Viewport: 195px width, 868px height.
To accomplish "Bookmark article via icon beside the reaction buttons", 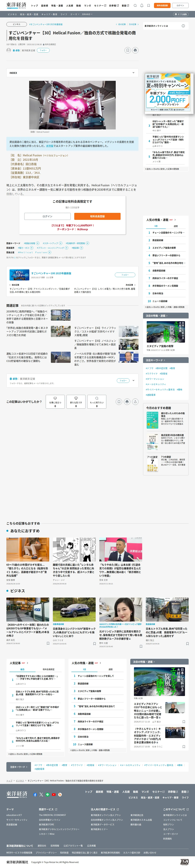I will click(119, 402).
